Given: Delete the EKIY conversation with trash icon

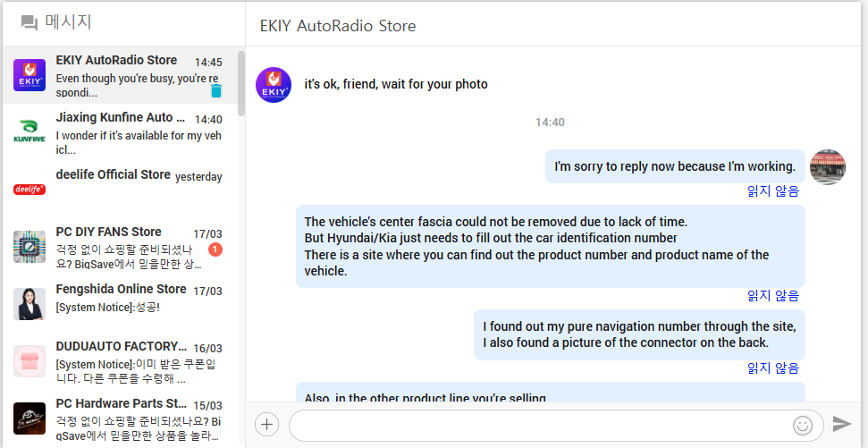Looking at the screenshot, I should 216,90.
